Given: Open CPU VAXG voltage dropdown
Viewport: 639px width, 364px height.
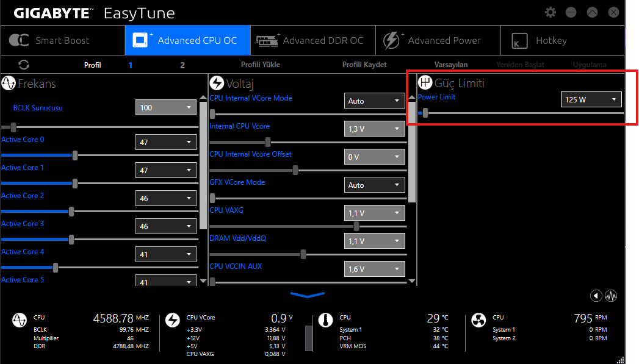Looking at the screenshot, I should pos(375,213).
